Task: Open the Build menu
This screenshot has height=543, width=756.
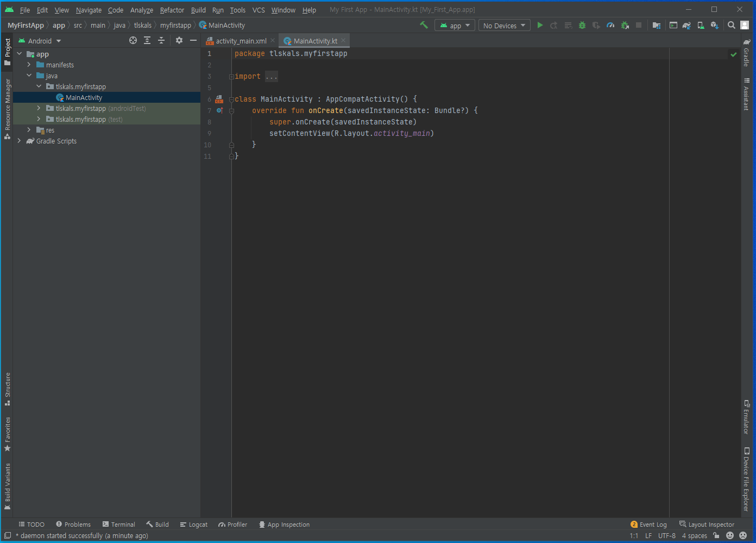Action: coord(198,10)
